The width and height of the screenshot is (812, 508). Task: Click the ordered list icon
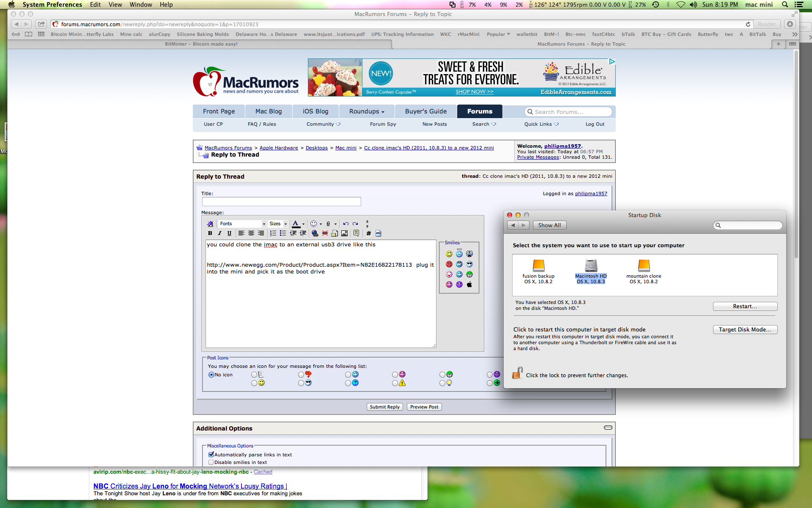point(273,233)
